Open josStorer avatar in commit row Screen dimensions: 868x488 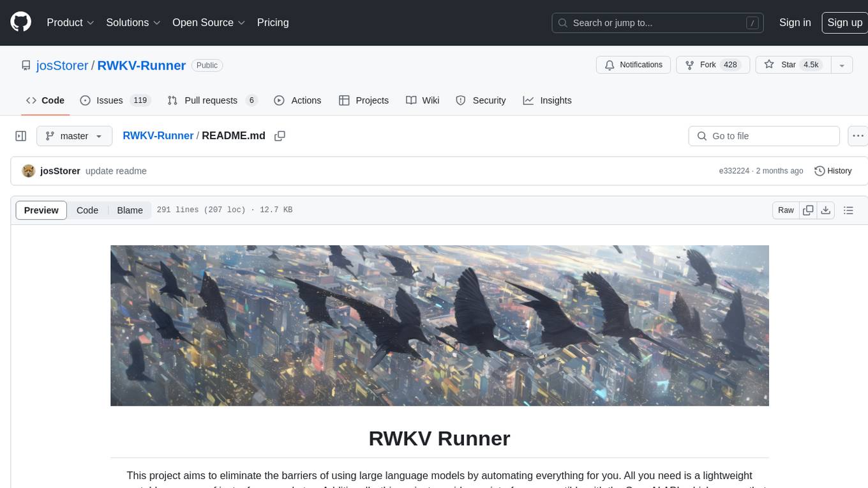click(28, 171)
